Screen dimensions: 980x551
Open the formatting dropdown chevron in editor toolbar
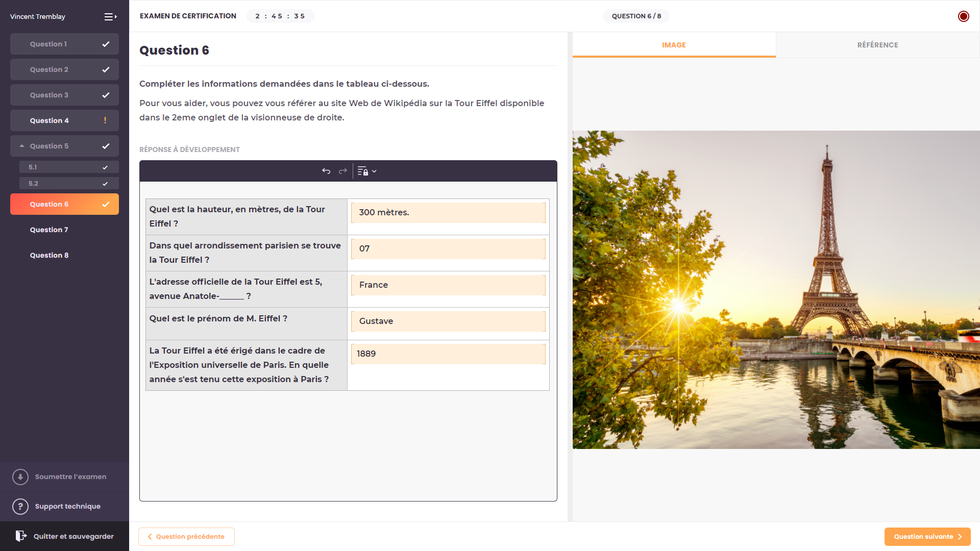click(375, 171)
